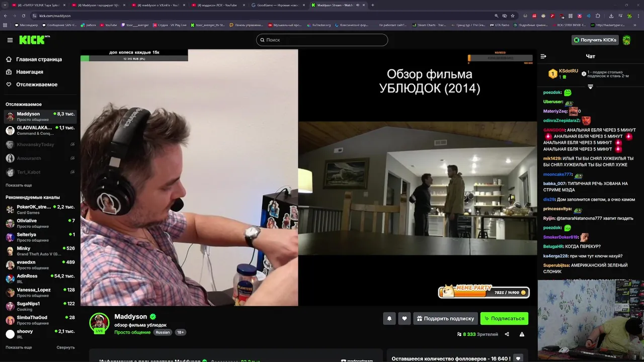This screenshot has height=362, width=644.
Task: Click username BelugaHR in chat
Action: tap(553, 246)
